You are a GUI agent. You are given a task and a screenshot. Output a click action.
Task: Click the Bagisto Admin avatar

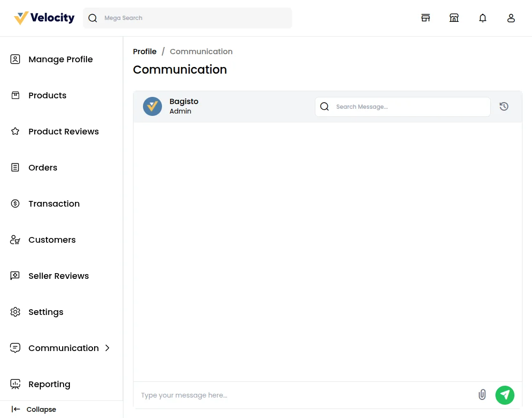(152, 106)
